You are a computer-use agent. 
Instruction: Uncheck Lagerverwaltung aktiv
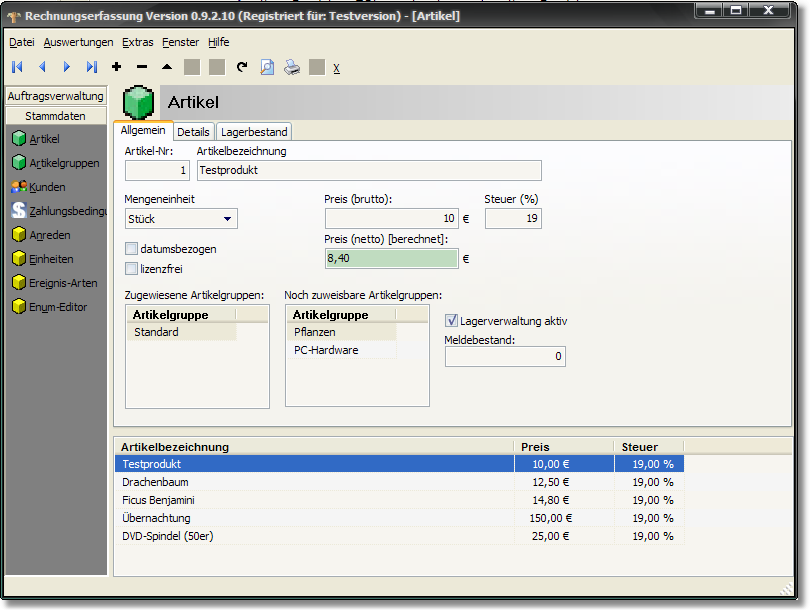coord(451,321)
